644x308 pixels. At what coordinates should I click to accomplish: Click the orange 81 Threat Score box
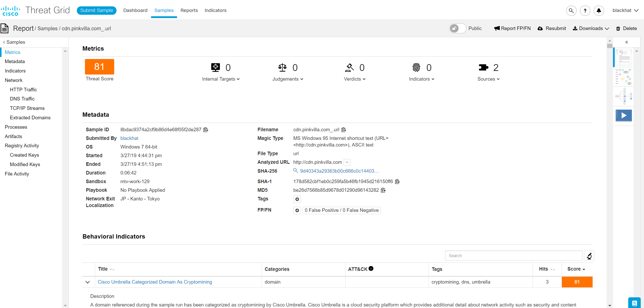coord(99,67)
